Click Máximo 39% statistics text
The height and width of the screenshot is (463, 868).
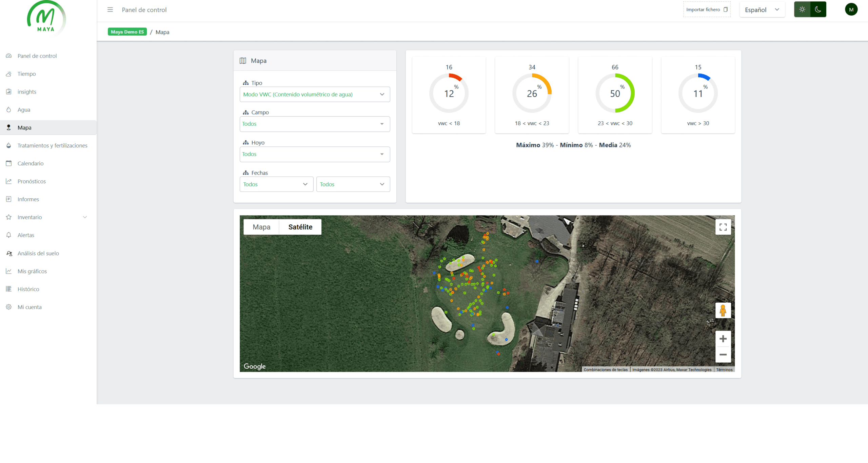[x=535, y=145]
